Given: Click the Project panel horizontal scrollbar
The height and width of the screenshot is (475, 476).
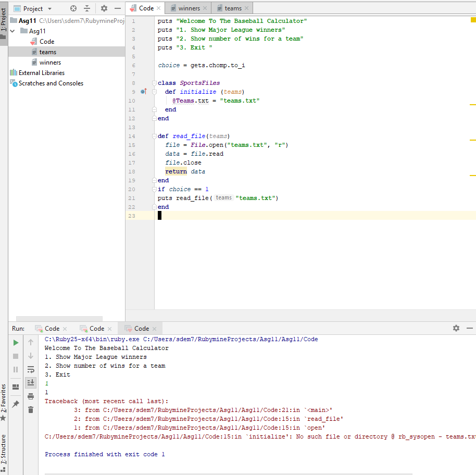Looking at the screenshot, I should (59, 318).
